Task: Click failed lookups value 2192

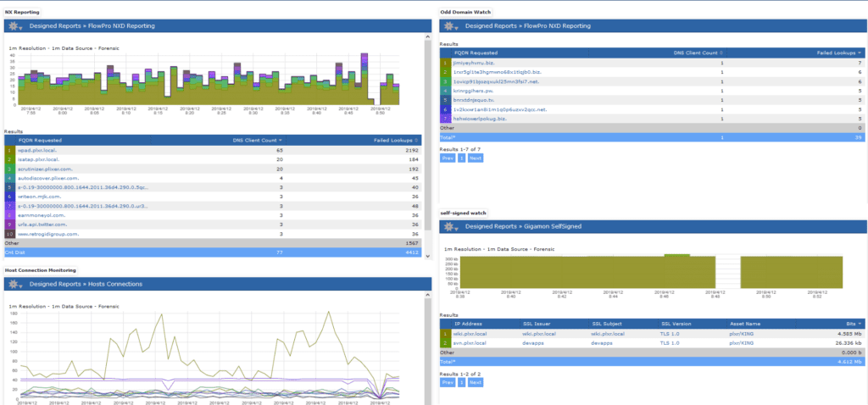Action: pos(411,150)
